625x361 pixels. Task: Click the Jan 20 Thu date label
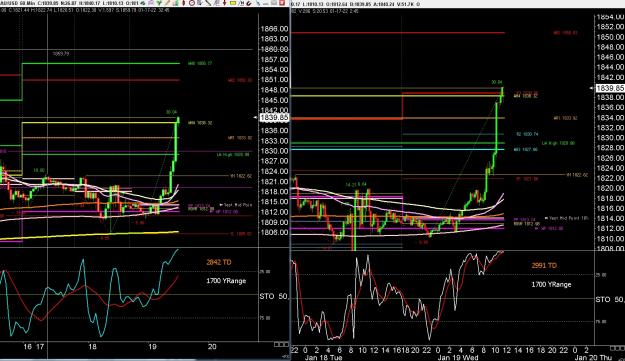[593, 357]
